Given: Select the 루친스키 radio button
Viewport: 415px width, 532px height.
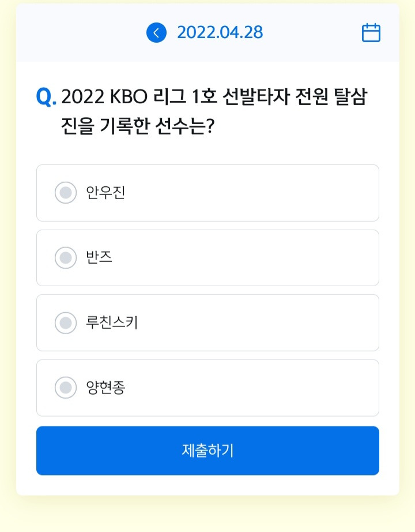Looking at the screenshot, I should 66,323.
